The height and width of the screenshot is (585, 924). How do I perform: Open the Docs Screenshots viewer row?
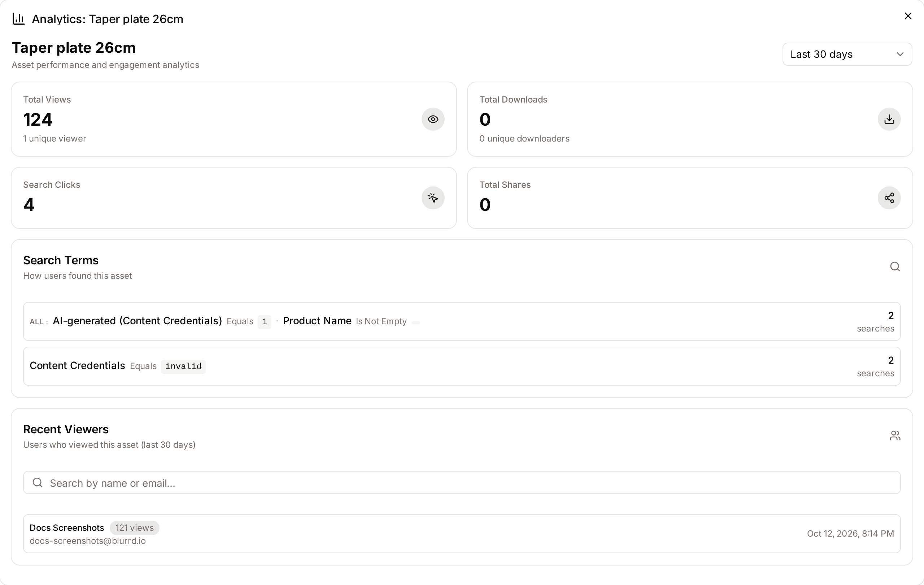[462, 534]
